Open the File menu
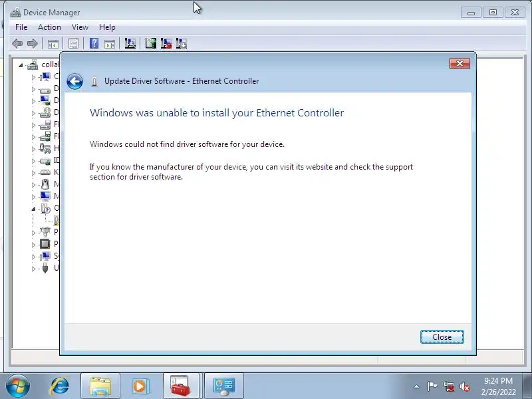Screen dimensions: 532x399 click(21, 27)
